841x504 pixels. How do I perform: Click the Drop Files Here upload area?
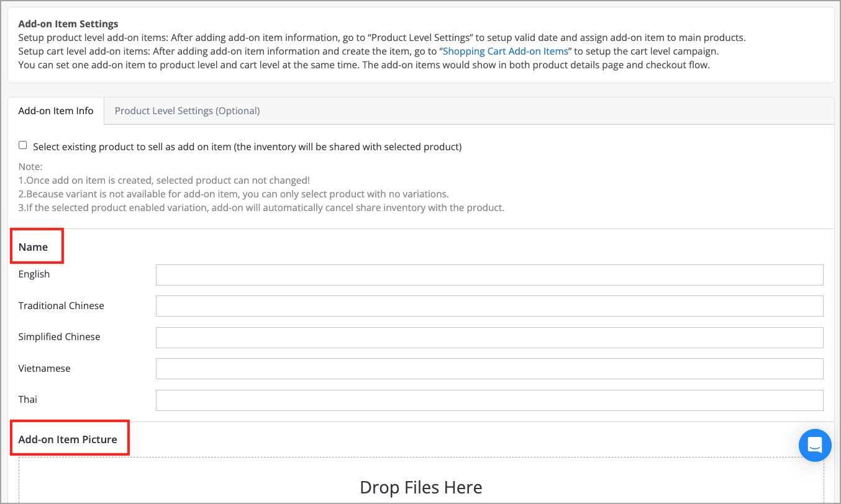pos(420,487)
